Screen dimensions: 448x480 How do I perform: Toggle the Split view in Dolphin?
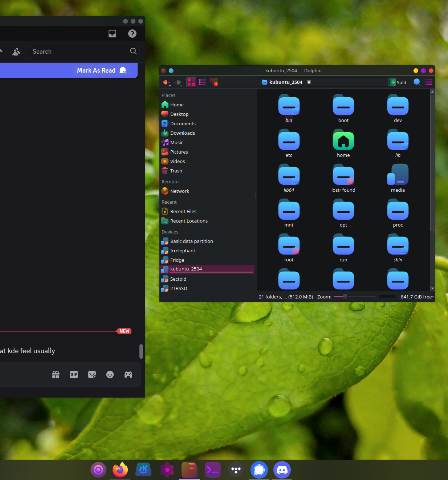point(398,82)
